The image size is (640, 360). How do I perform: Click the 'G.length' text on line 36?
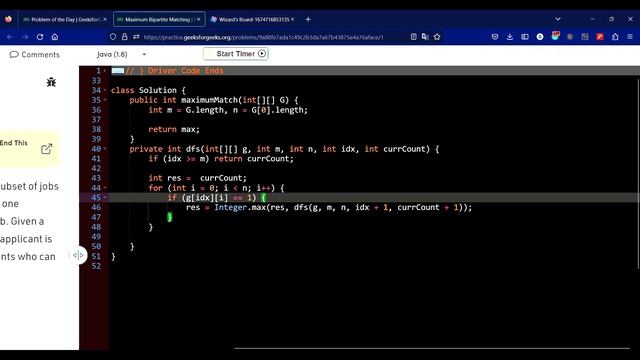point(205,110)
